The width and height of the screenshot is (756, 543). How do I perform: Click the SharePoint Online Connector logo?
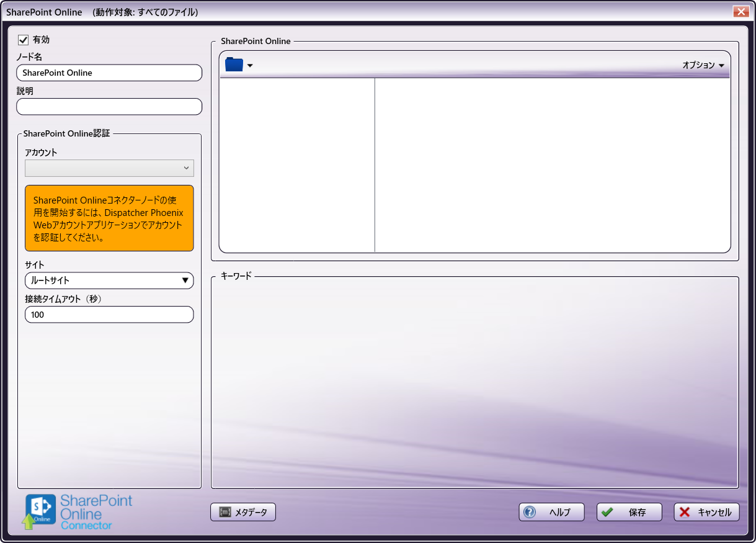78,512
